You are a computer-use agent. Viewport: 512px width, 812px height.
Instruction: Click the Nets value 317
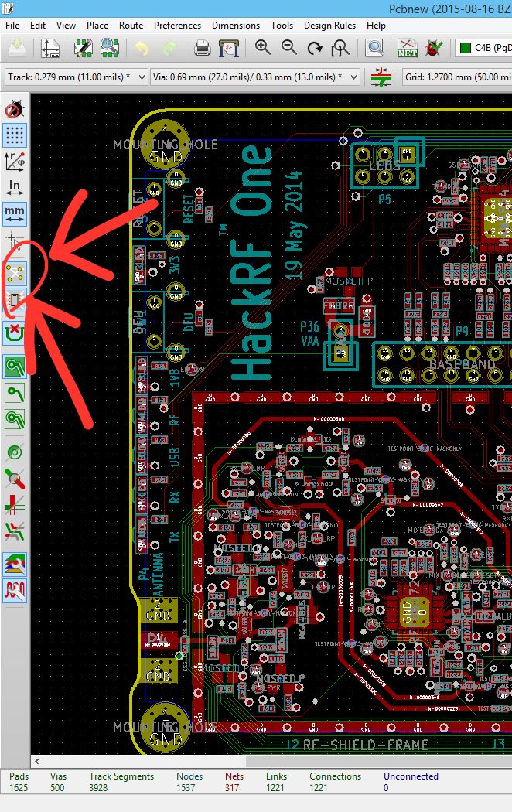[232, 788]
